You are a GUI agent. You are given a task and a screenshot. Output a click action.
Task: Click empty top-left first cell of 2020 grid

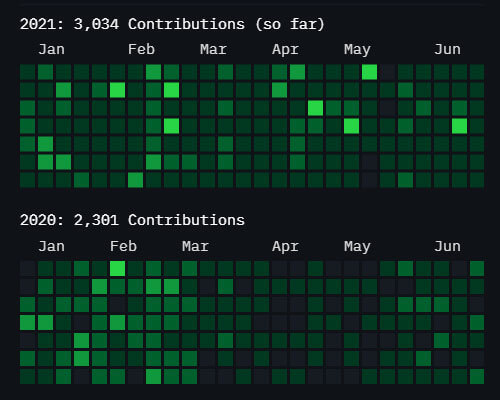28,269
